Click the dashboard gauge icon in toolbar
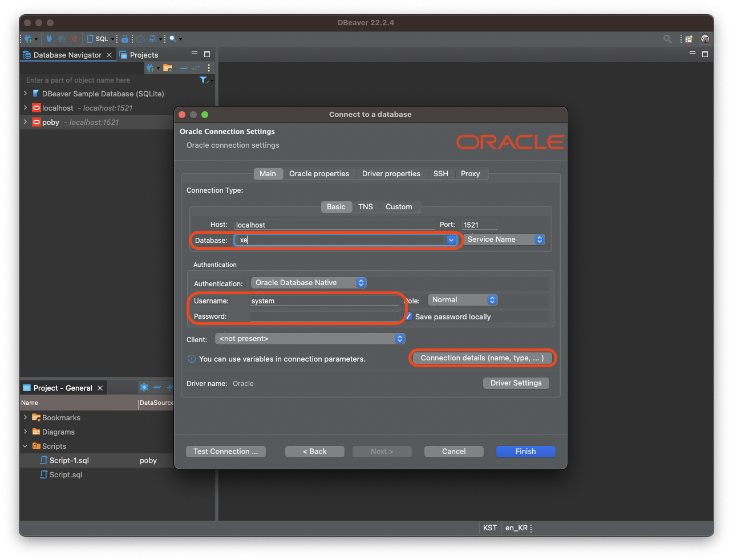The image size is (733, 560). point(140,39)
